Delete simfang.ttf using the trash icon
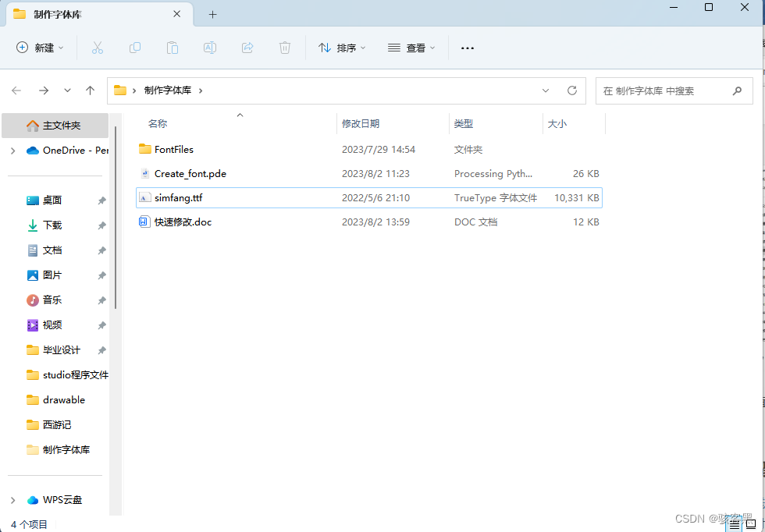The width and height of the screenshot is (765, 532). [x=285, y=48]
